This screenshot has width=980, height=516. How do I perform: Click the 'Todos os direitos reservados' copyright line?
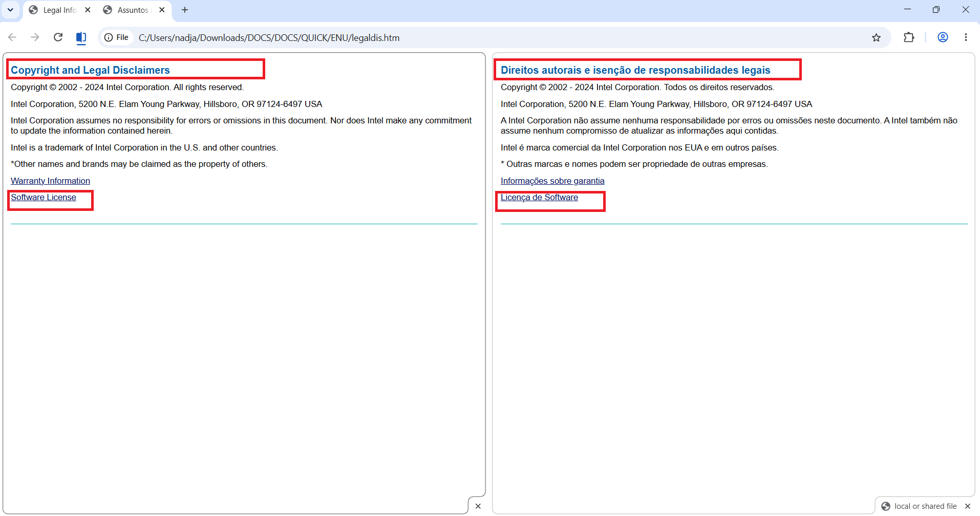(637, 87)
